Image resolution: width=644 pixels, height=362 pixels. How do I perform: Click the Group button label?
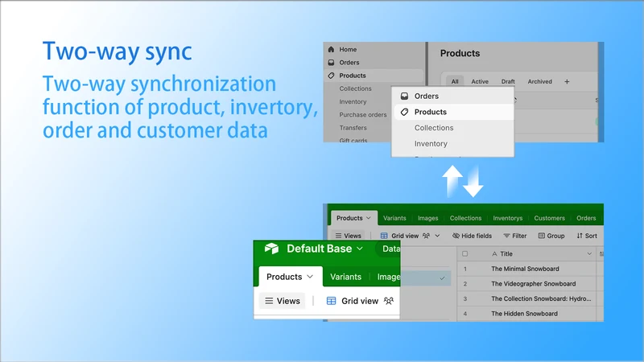[x=555, y=236]
